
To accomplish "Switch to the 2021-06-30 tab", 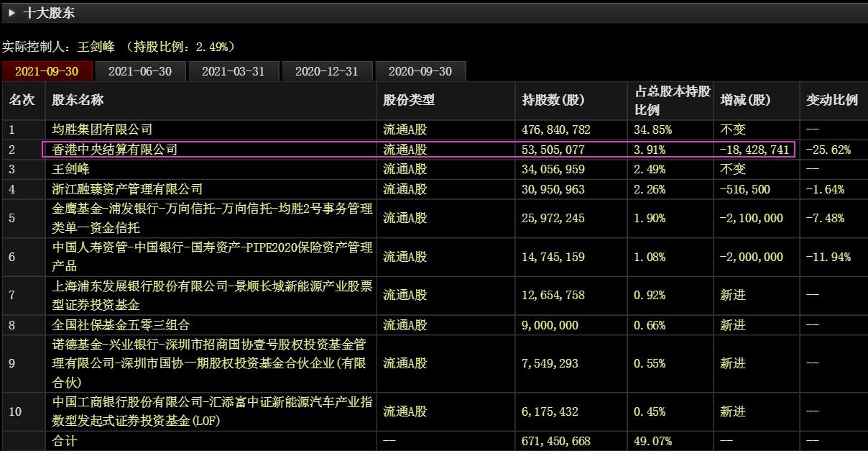I will 141,71.
